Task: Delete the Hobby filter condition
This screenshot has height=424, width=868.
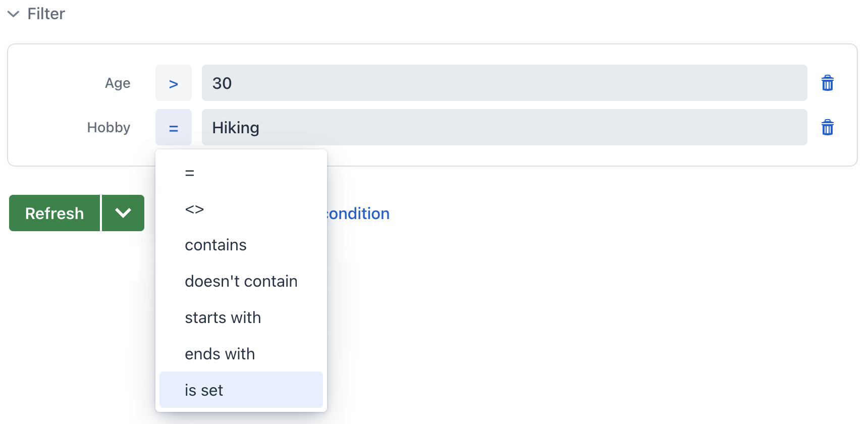Action: [827, 127]
